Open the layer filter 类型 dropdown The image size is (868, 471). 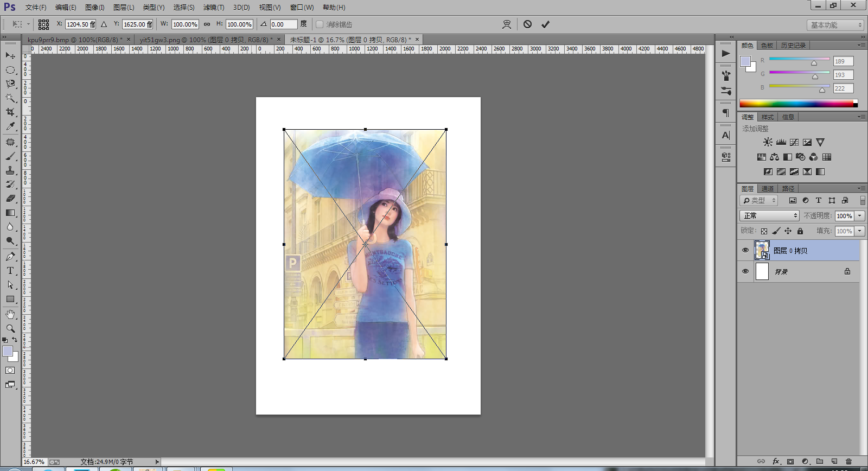tap(759, 201)
